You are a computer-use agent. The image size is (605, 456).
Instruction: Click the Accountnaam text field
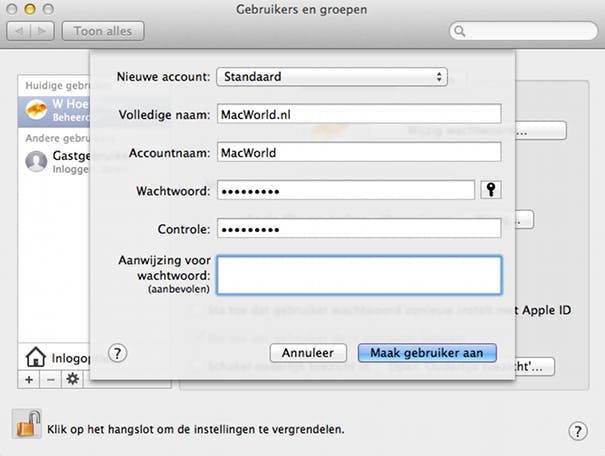coord(358,153)
